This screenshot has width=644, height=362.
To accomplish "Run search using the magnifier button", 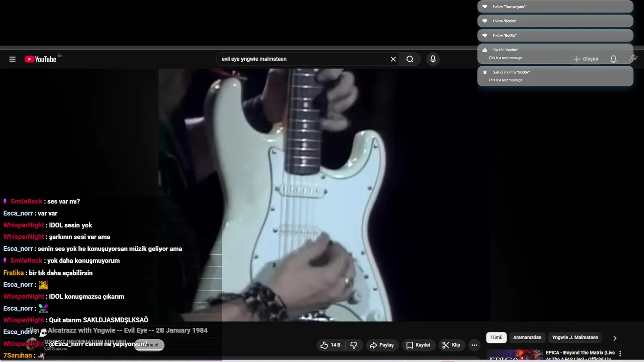I will [x=410, y=59].
